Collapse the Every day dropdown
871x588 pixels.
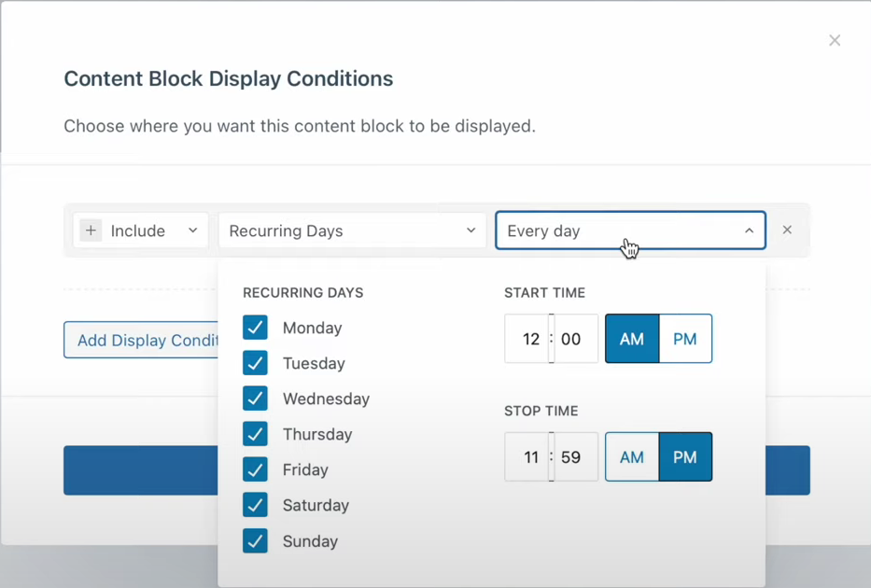point(630,231)
